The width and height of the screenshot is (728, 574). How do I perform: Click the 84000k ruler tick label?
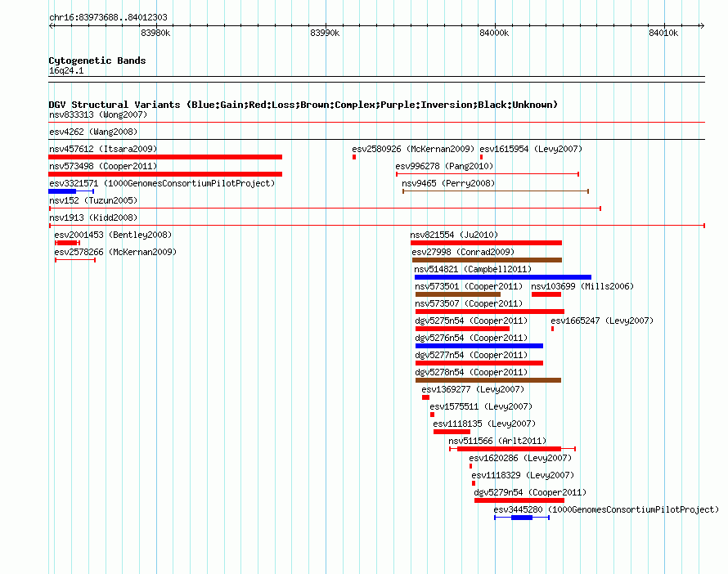point(494,33)
